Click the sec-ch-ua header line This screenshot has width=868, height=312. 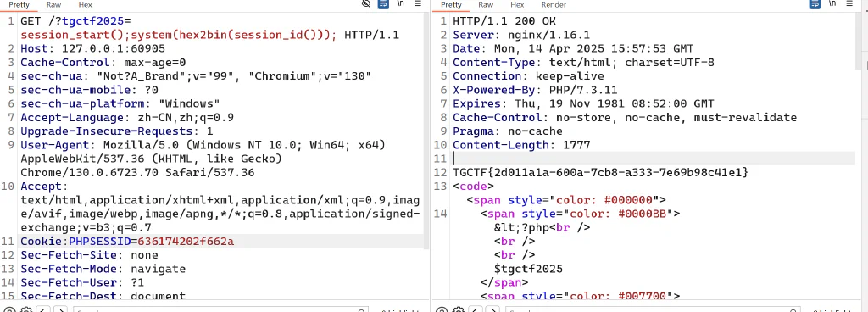point(196,76)
